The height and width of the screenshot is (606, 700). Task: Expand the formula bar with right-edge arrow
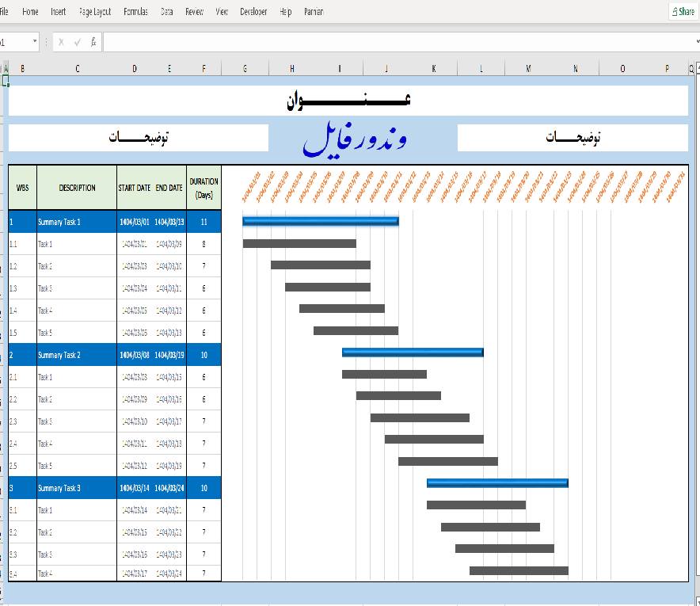[698, 41]
